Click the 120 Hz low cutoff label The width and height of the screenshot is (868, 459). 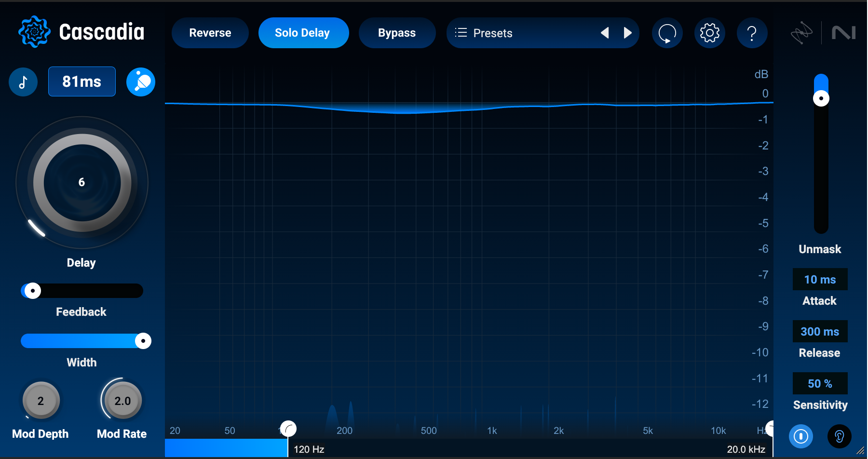click(309, 449)
